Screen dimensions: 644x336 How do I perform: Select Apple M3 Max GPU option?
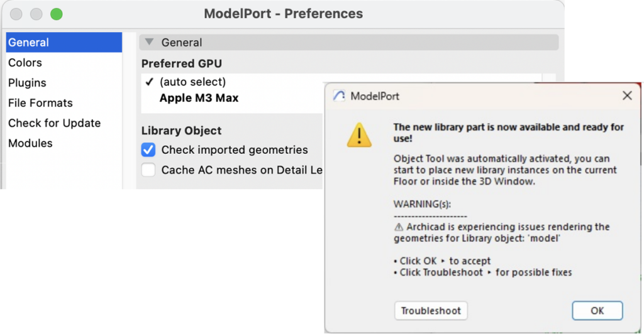(x=199, y=98)
